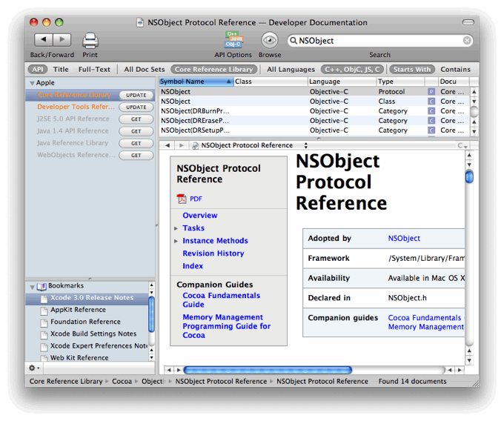Click Cocoa in the bottom breadcrumb
504x421 pixels.
pyautogui.click(x=122, y=382)
